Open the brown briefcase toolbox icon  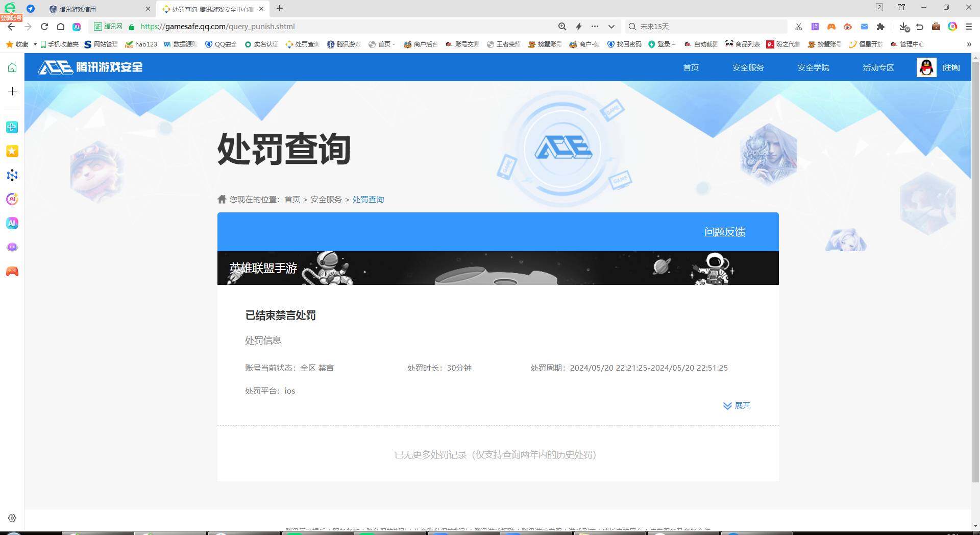pyautogui.click(x=936, y=27)
